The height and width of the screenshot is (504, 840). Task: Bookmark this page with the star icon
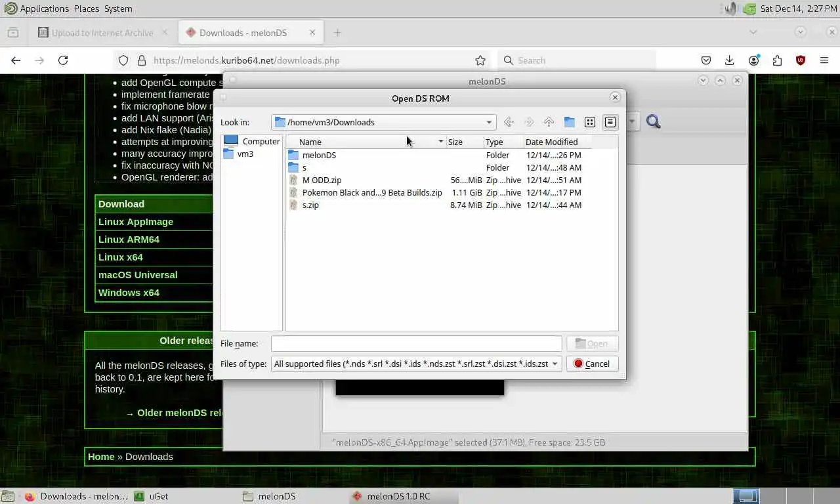click(x=480, y=60)
